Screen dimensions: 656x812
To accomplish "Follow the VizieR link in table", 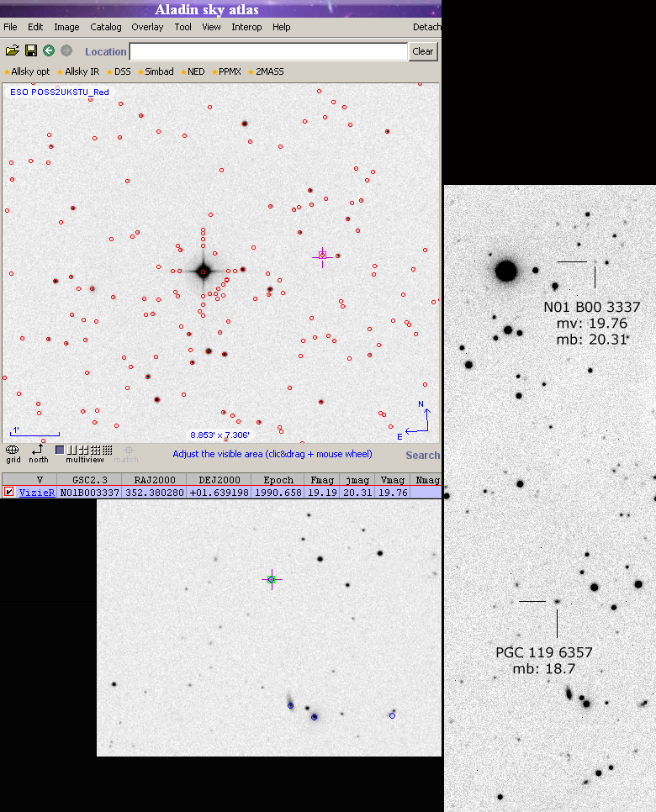I will coord(37,493).
